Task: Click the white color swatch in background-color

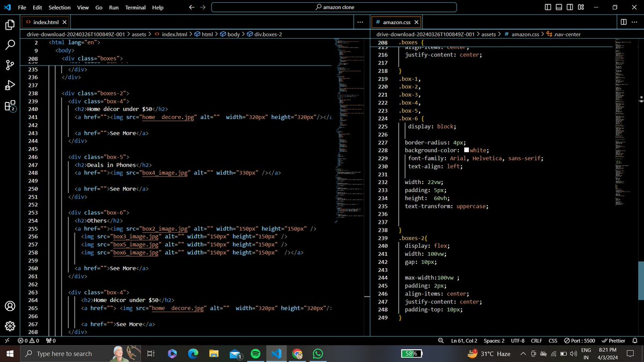Action: point(466,150)
